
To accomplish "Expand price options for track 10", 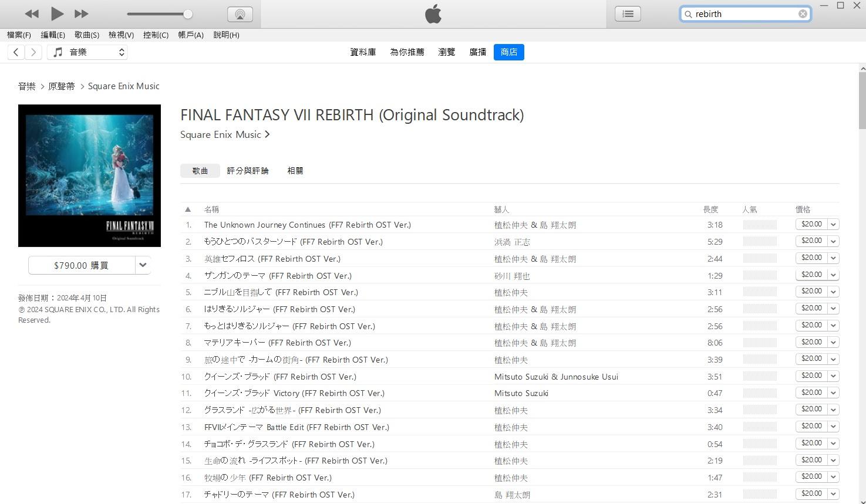I will click(833, 376).
